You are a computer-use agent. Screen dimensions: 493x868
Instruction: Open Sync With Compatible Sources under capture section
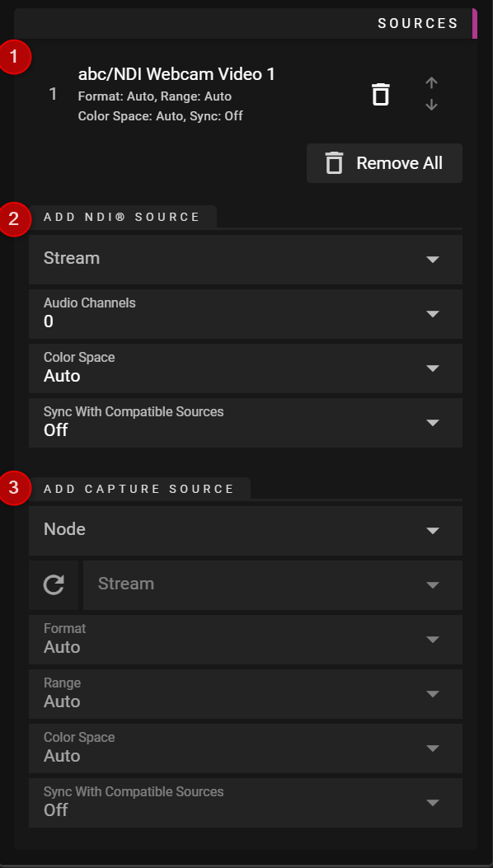tap(246, 803)
